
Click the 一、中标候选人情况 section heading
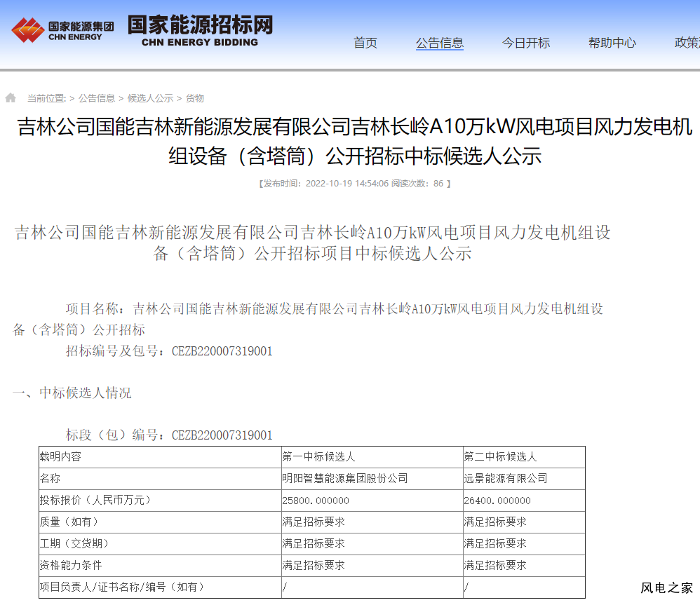click(x=72, y=393)
